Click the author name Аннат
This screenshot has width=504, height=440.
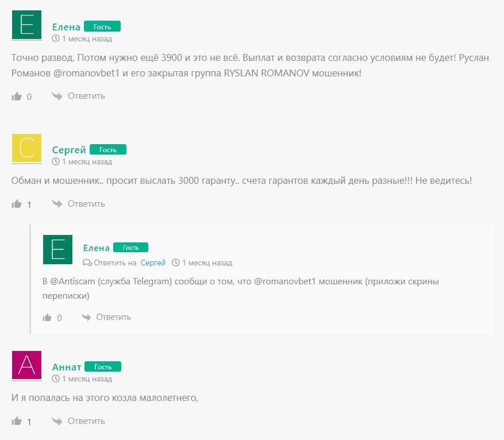[67, 367]
